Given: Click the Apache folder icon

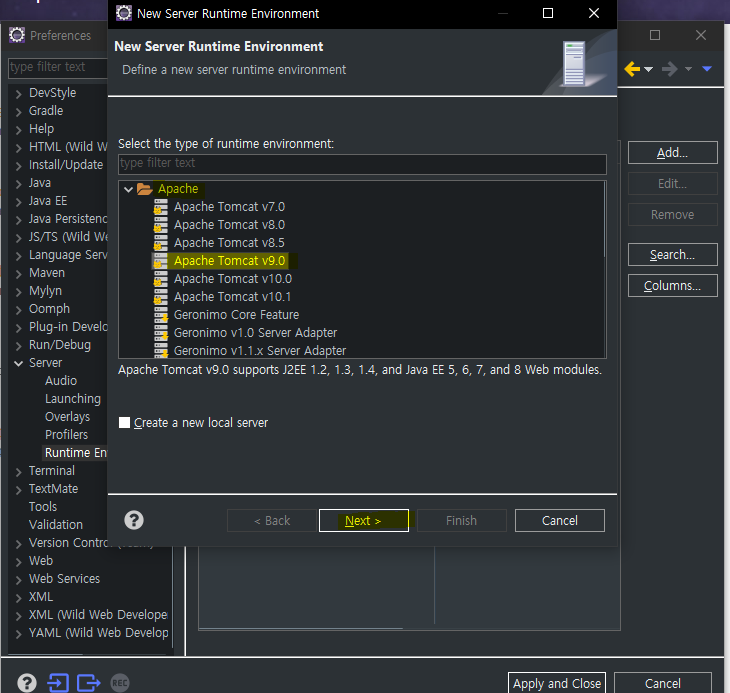Looking at the screenshot, I should (144, 189).
